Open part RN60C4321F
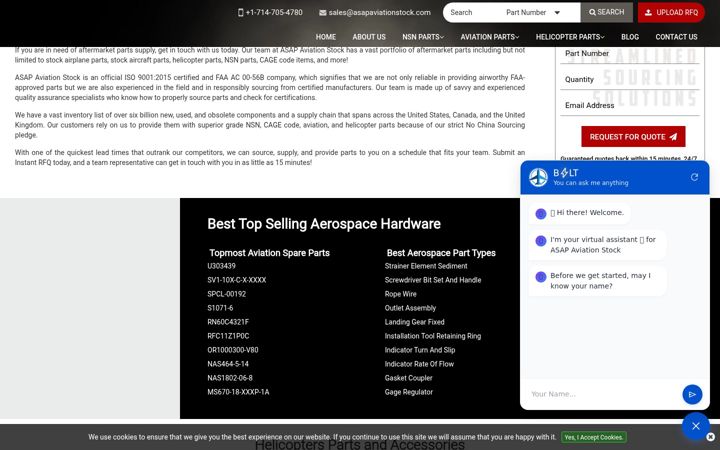The width and height of the screenshot is (720, 450). tap(228, 322)
